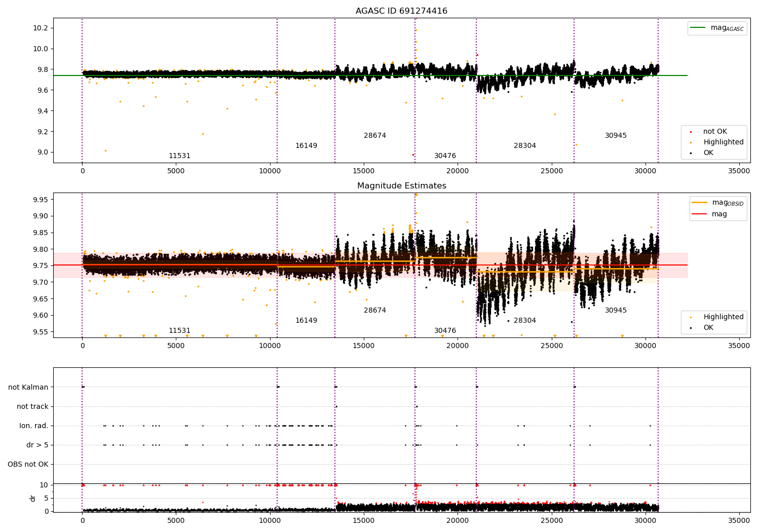Click the mag OBSID legend label in the middle plot
760x532 pixels.
click(x=728, y=203)
